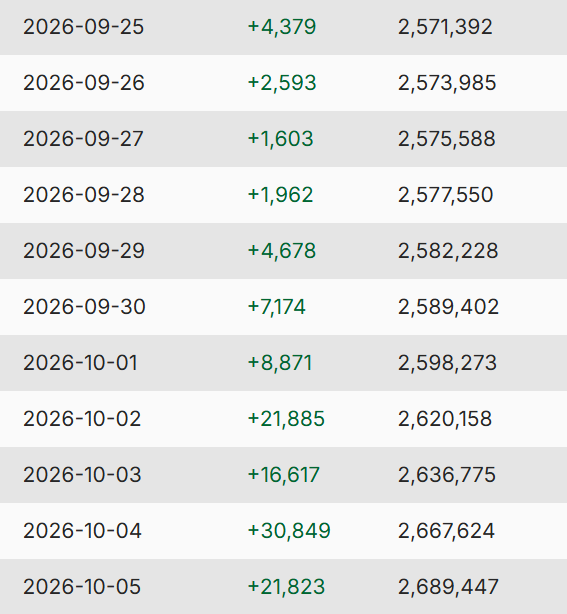Select the total 2,571,392 cell
The width and height of the screenshot is (567, 614).
pyautogui.click(x=445, y=27)
